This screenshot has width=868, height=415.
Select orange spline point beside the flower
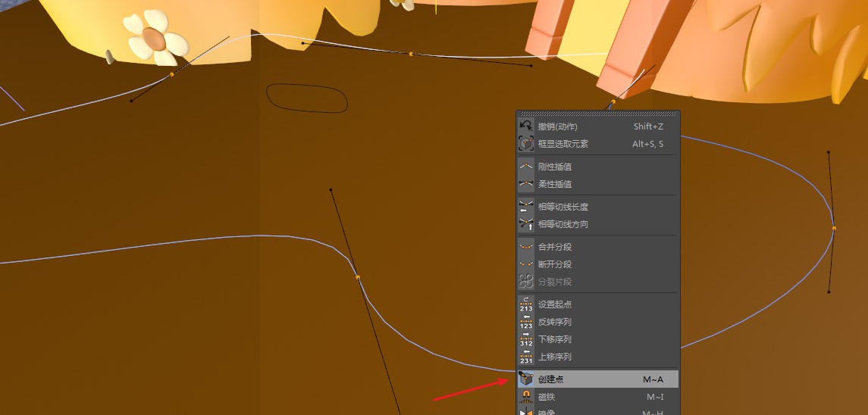(x=171, y=74)
